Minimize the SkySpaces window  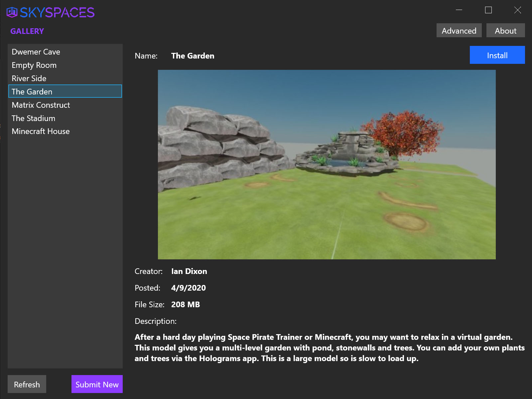tap(459, 10)
